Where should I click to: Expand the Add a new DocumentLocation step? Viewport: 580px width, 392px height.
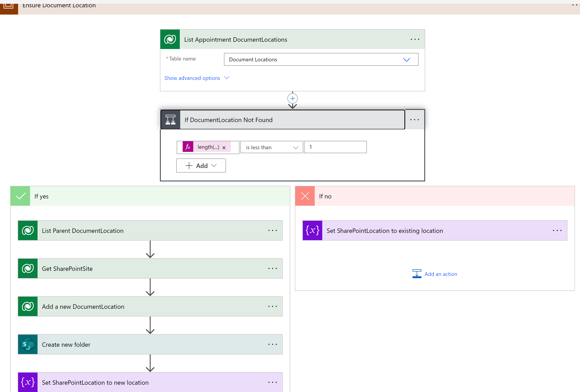pyautogui.click(x=150, y=306)
